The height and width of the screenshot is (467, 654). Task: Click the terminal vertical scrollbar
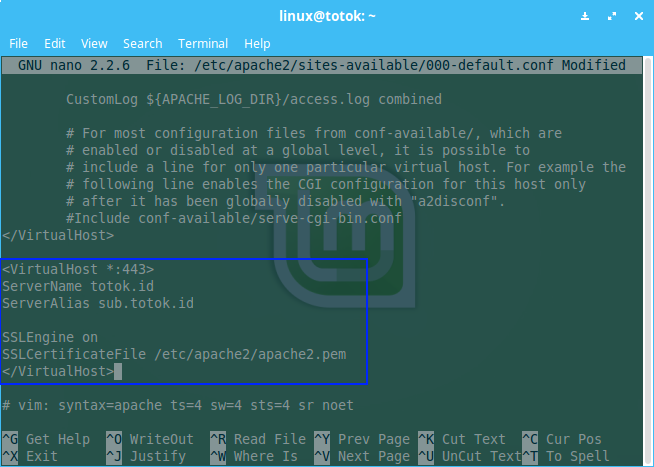click(x=648, y=259)
